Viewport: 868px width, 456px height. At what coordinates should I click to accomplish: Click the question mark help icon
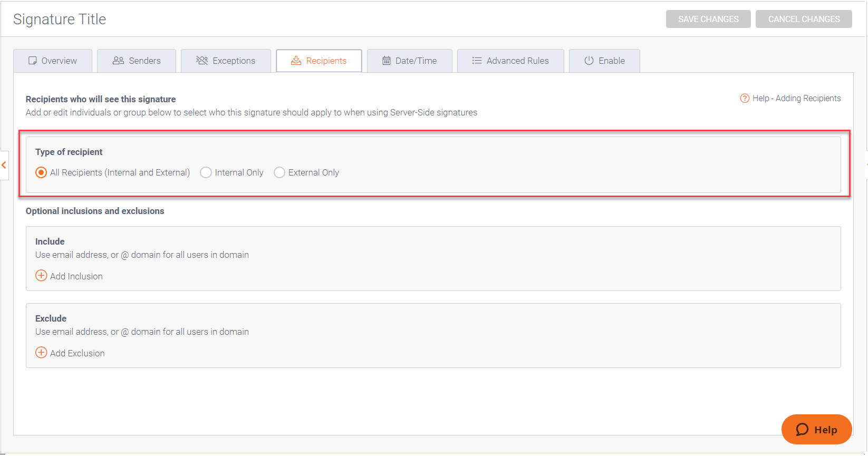coord(745,99)
